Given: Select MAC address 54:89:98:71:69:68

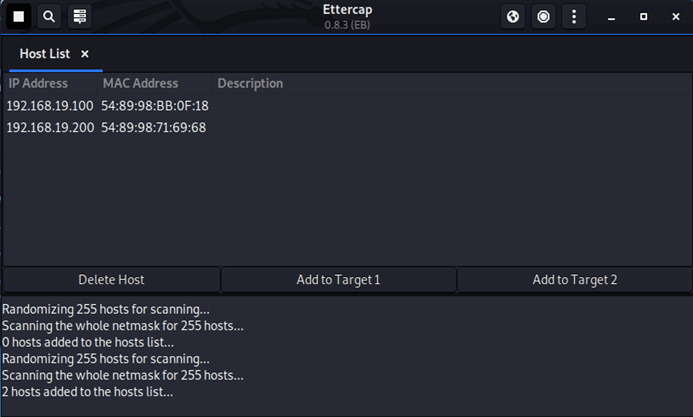Looking at the screenshot, I should click(153, 128).
